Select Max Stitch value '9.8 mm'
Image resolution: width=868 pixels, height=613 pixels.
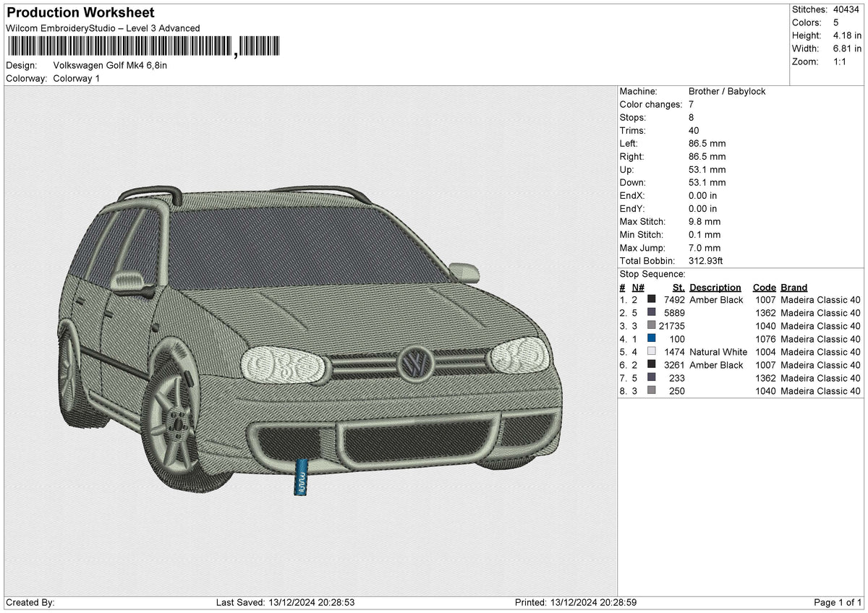705,221
